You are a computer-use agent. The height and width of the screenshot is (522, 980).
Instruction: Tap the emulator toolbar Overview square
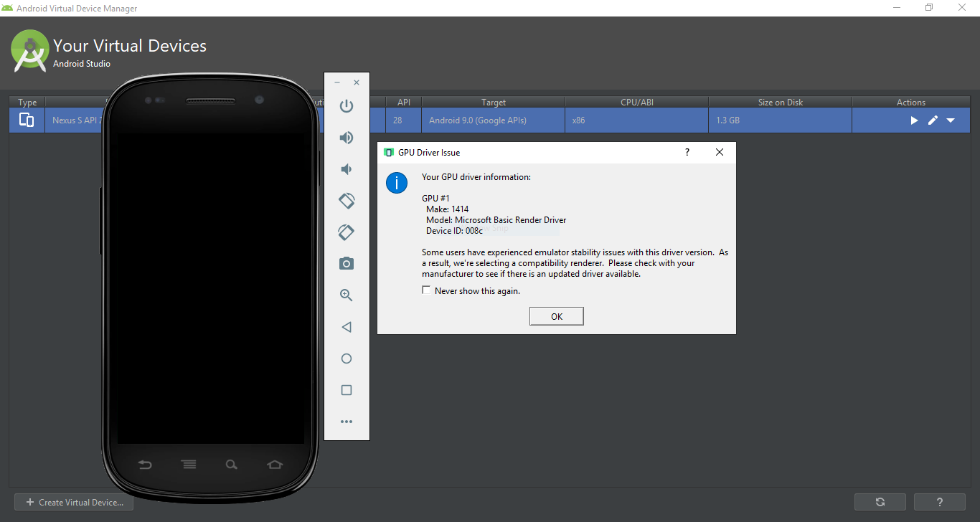click(x=347, y=390)
